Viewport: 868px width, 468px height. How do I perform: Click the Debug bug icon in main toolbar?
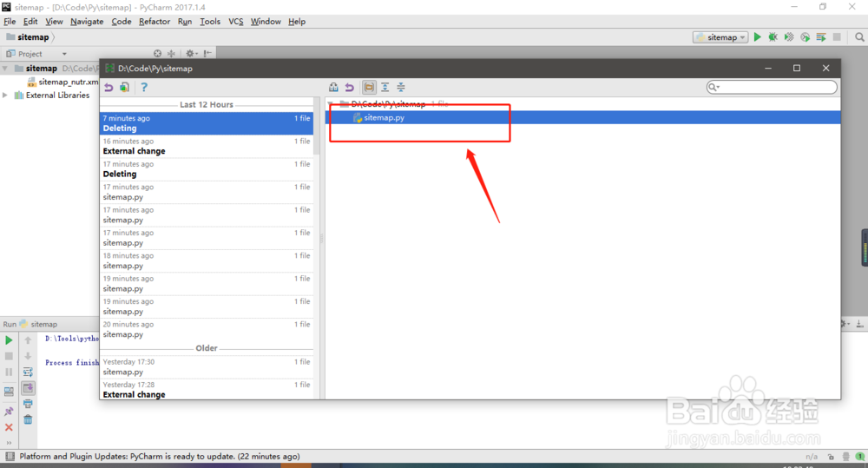pyautogui.click(x=773, y=37)
